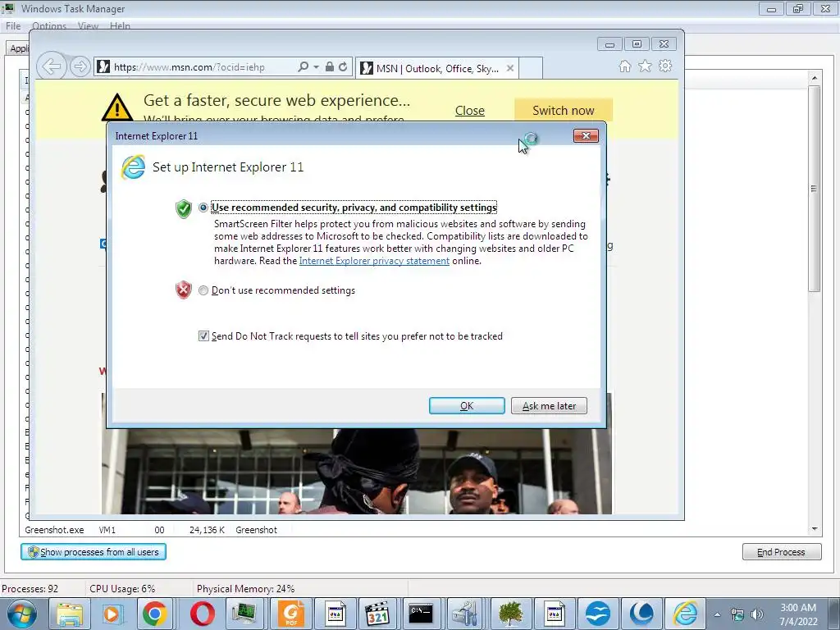Image resolution: width=840 pixels, height=630 pixels.
Task: Open the Command Prompt taskbar icon
Action: pyautogui.click(x=421, y=614)
